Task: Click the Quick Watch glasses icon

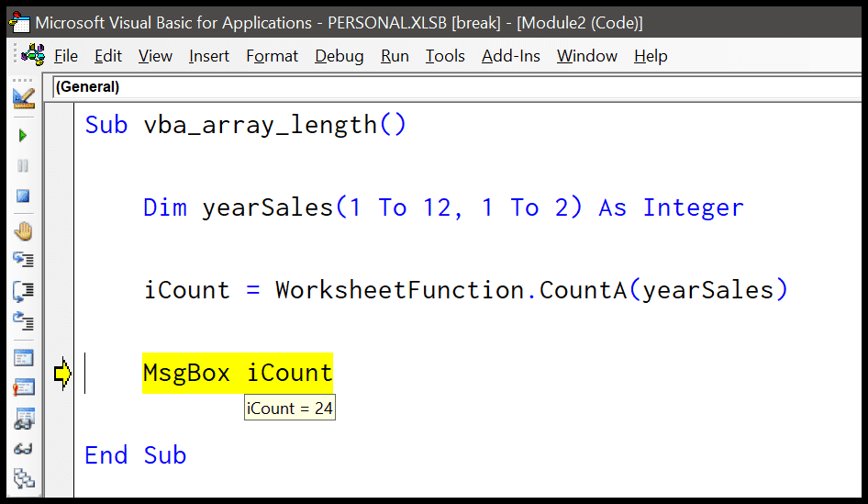Action: tap(23, 449)
